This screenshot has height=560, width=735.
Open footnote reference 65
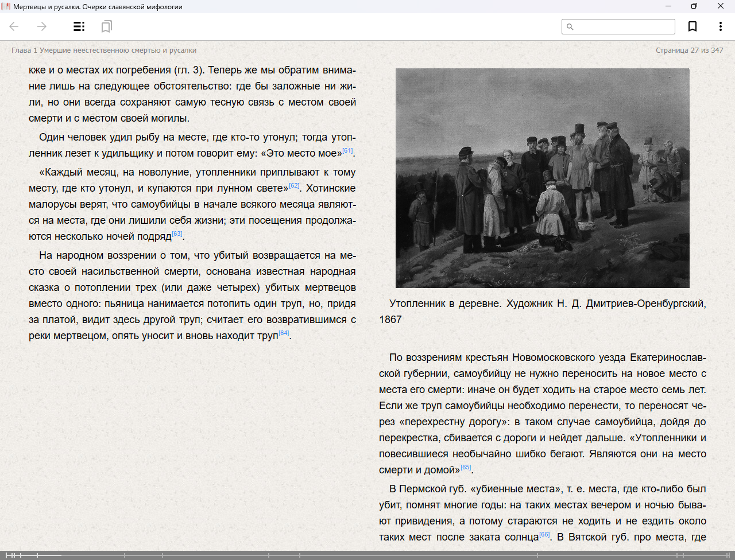tap(466, 468)
